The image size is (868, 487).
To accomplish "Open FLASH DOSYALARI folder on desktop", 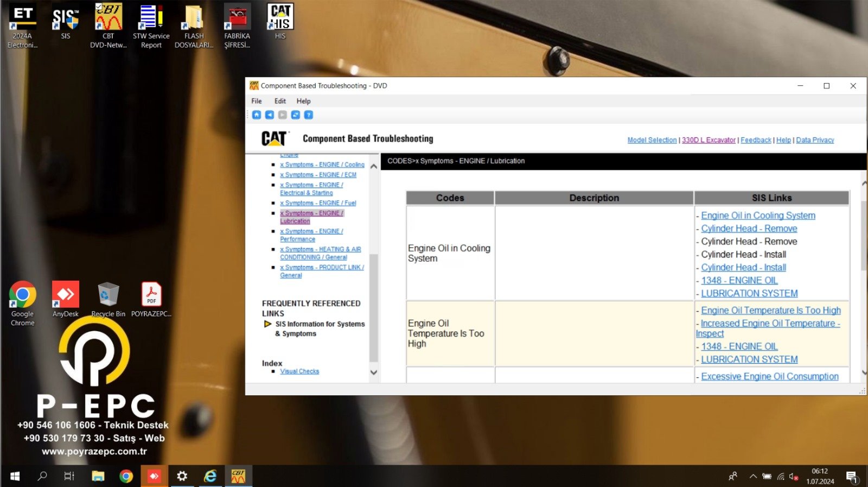I will [x=194, y=26].
